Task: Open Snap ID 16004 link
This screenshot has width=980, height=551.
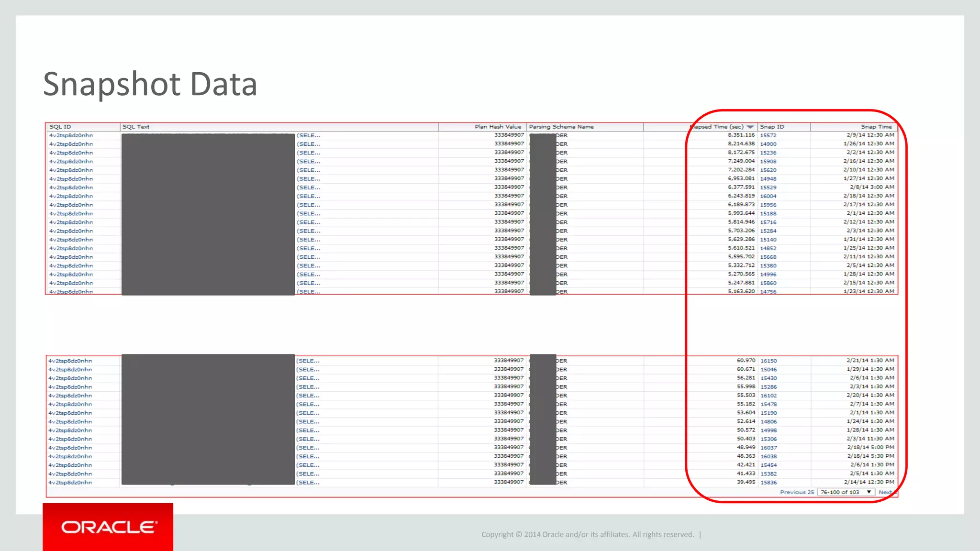Action: click(x=768, y=196)
